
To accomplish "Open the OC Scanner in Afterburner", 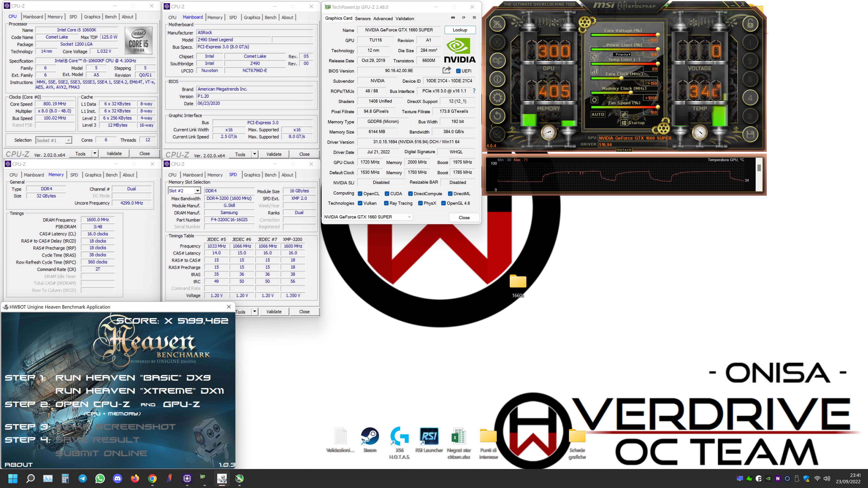I will (x=497, y=61).
